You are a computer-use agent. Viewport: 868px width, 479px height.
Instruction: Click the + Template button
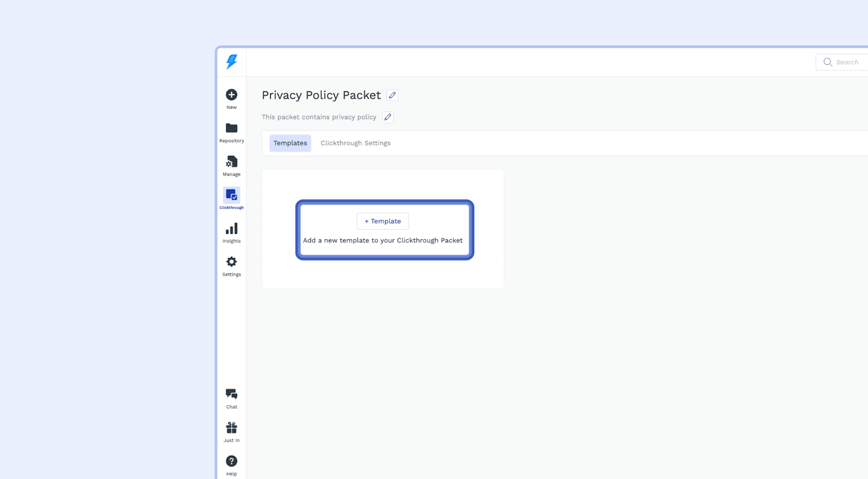[382, 221]
